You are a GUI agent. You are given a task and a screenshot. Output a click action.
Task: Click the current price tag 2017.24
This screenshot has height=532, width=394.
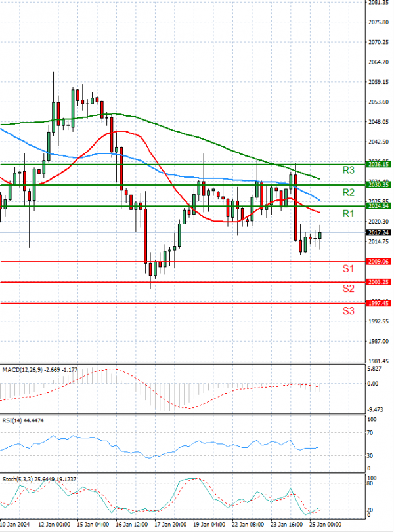pyautogui.click(x=378, y=233)
